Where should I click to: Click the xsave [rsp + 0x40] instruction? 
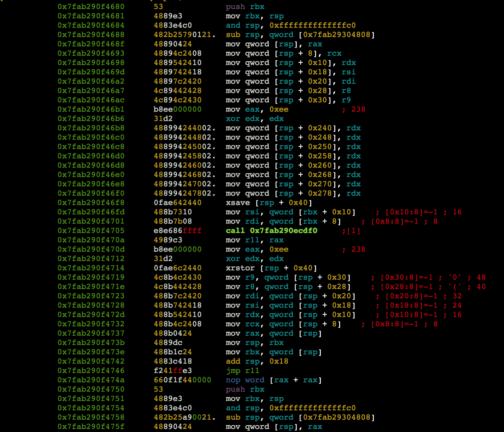(269, 203)
